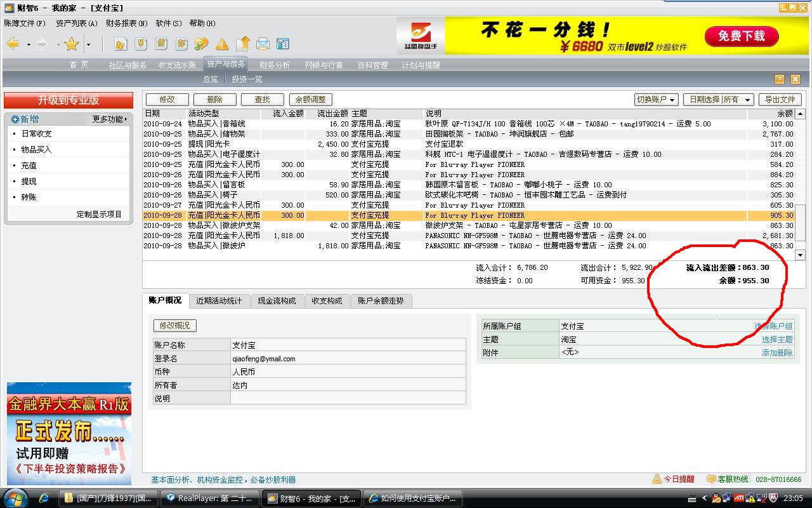Open the RealPlayer taskbar item
The width and height of the screenshot is (812, 508).
210,498
